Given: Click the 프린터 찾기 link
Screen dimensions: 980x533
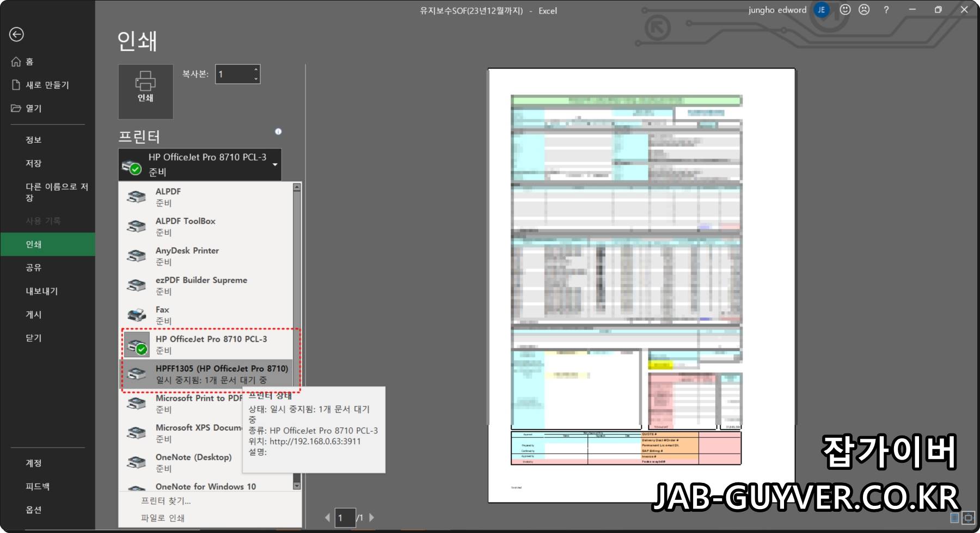Looking at the screenshot, I should pyautogui.click(x=166, y=501).
